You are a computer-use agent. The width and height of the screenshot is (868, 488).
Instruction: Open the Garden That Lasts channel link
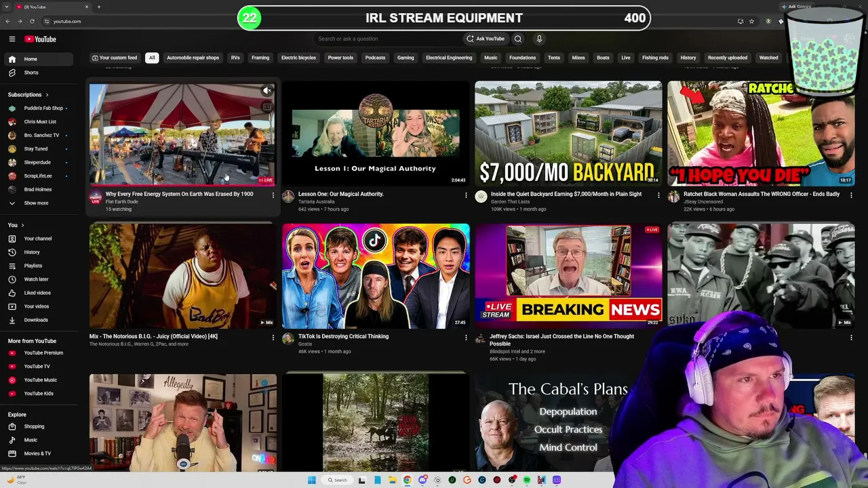point(511,202)
